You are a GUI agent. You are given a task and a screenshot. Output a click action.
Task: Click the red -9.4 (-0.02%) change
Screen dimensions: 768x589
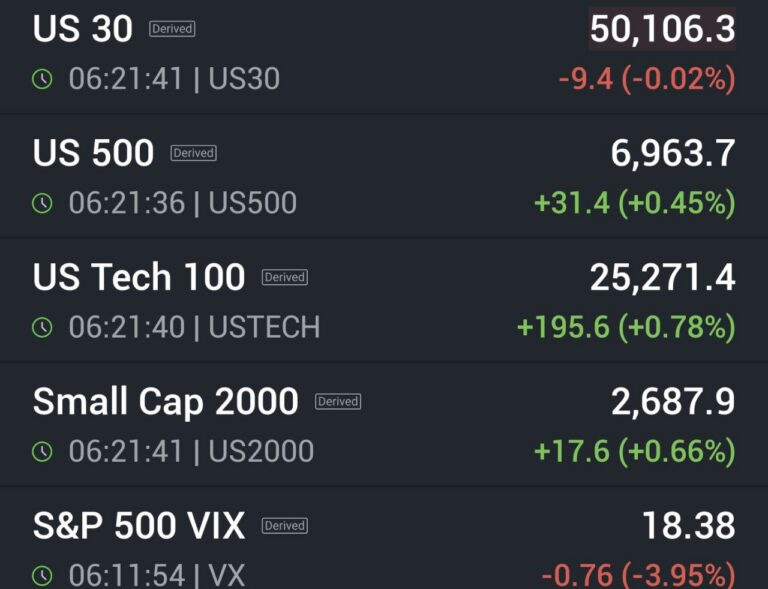[647, 79]
